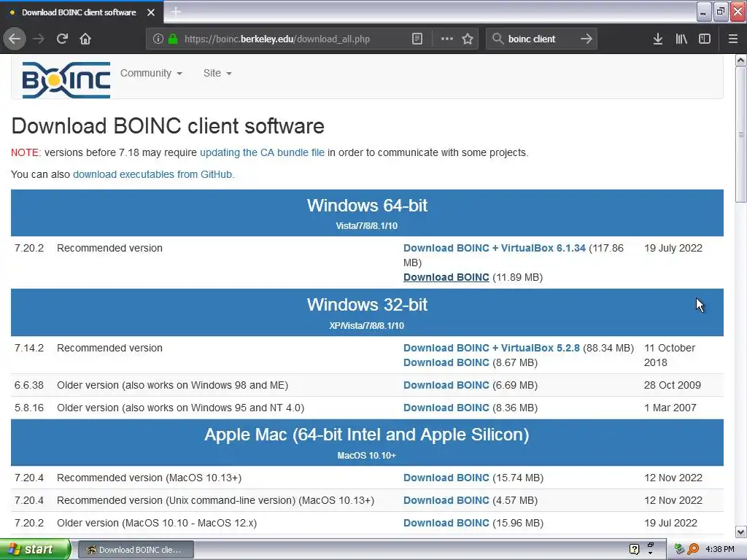Bookmark this page with the star icon

[x=468, y=39]
